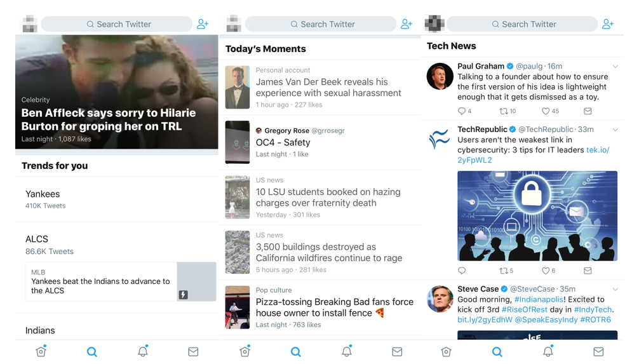Open profile avatar in right screen header
The image size is (639, 364).
coord(434,24)
